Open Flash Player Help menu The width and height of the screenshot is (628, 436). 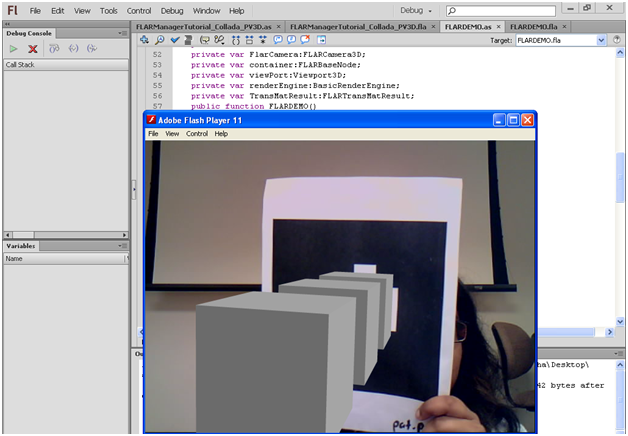click(x=221, y=134)
